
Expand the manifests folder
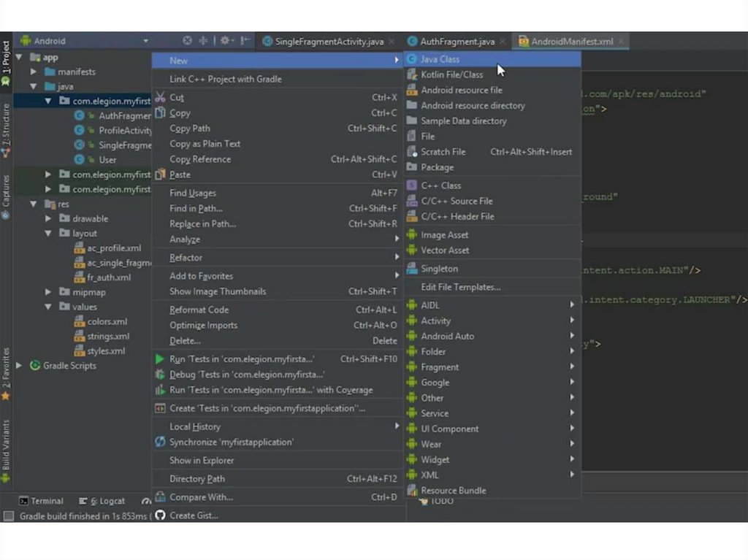(34, 72)
